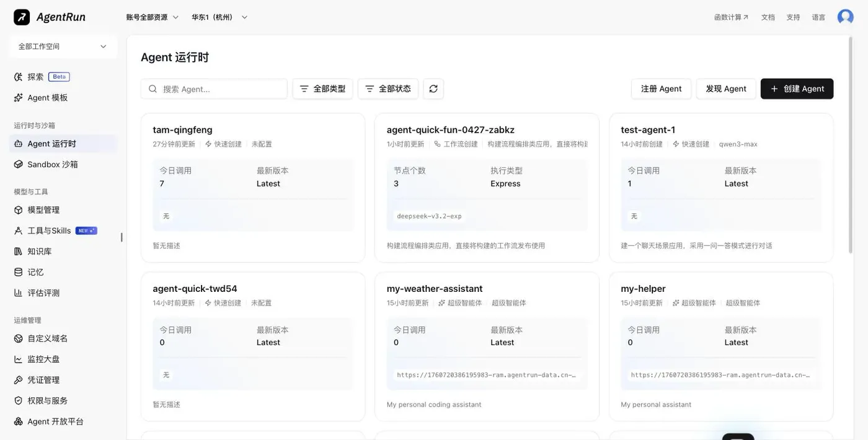Click the 创建 Agent button

point(797,89)
